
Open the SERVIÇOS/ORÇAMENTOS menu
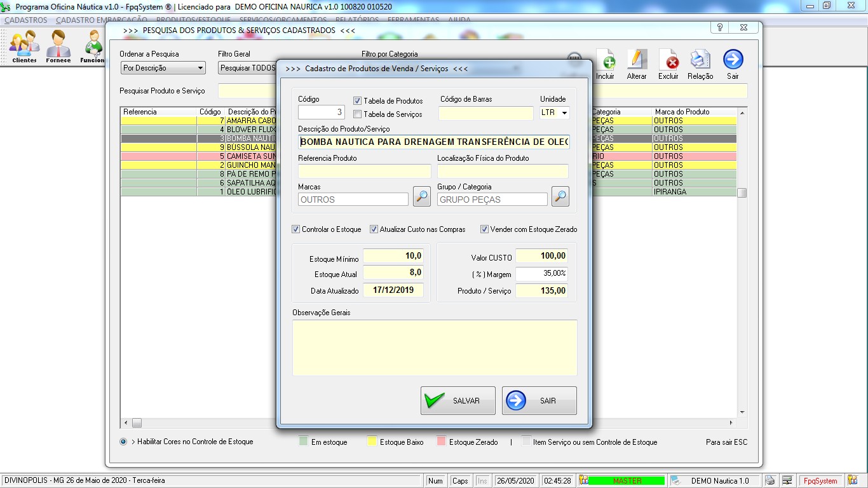(x=283, y=20)
